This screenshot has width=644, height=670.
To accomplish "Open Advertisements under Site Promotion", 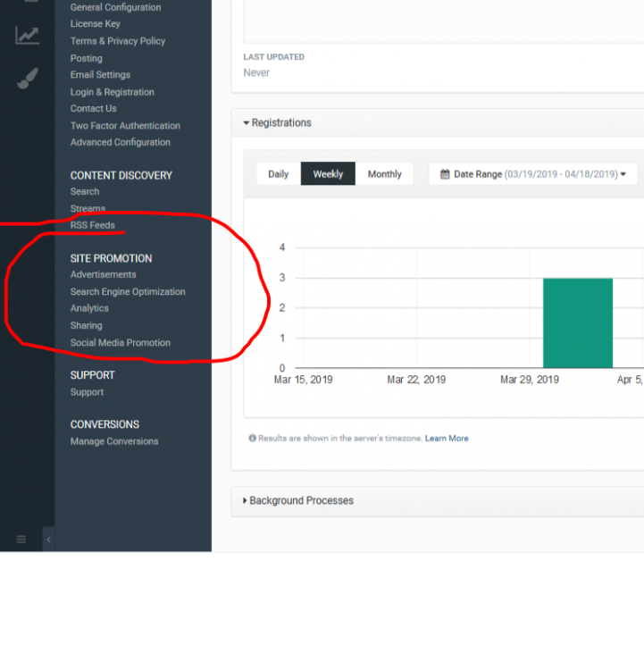I will point(104,274).
